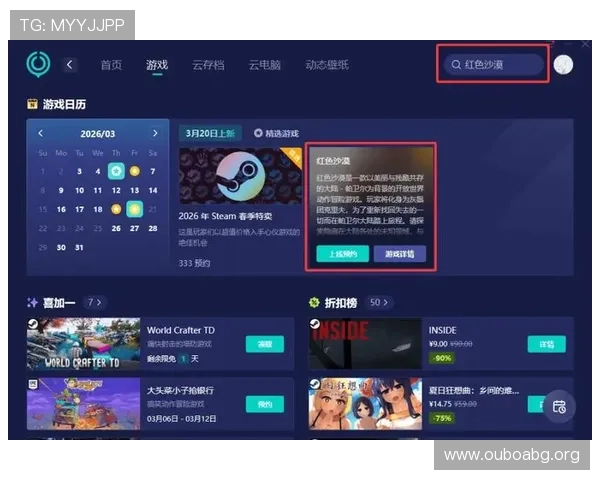Click the green app logo icon
The height and width of the screenshot is (480, 600).
coord(38,65)
